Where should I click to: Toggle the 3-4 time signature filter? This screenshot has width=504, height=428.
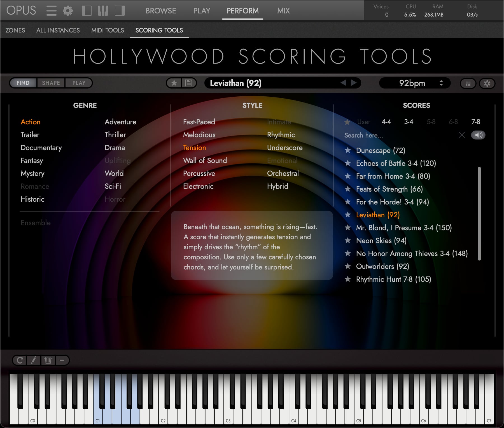(409, 122)
